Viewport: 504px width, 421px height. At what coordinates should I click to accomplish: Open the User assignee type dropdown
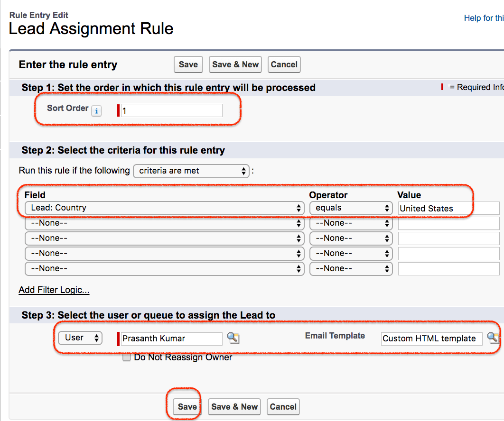[80, 338]
